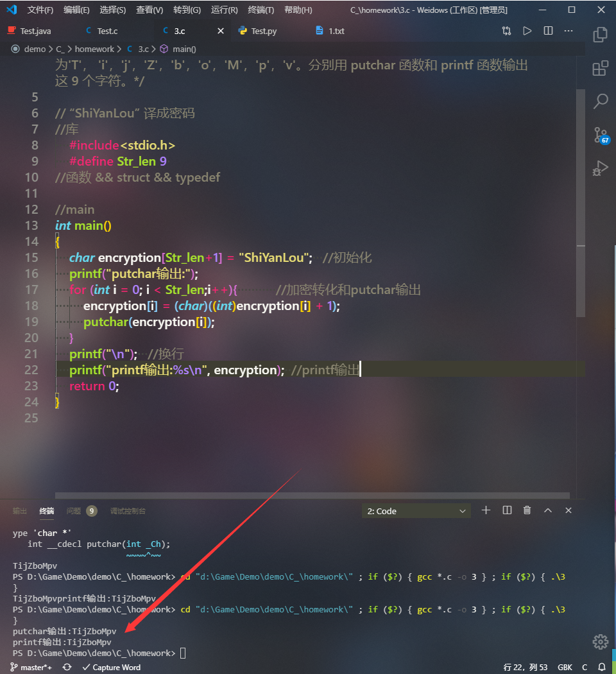The height and width of the screenshot is (674, 616).
Task: Open the Run and Debug view
Action: pos(600,168)
